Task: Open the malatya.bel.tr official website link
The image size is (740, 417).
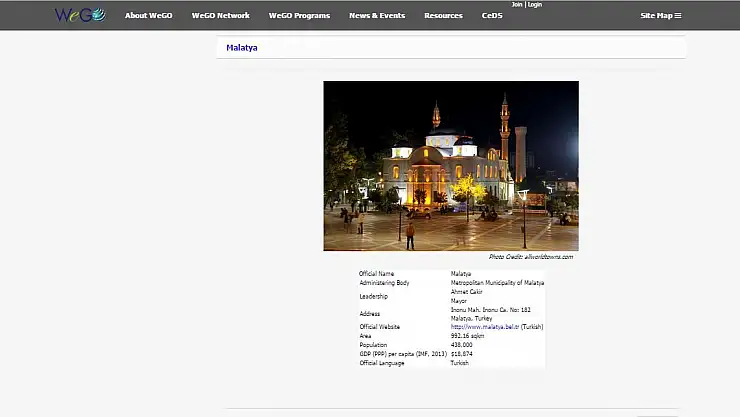Action: click(x=485, y=327)
